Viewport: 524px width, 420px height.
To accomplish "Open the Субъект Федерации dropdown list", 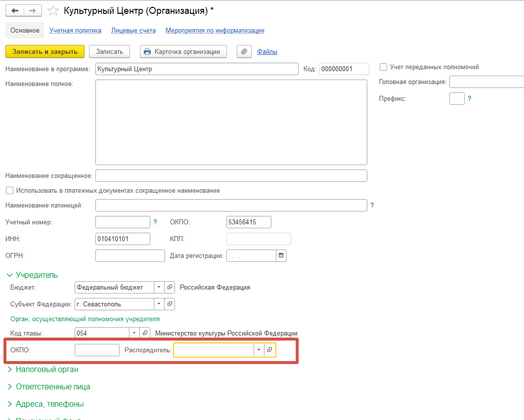I will (x=159, y=304).
